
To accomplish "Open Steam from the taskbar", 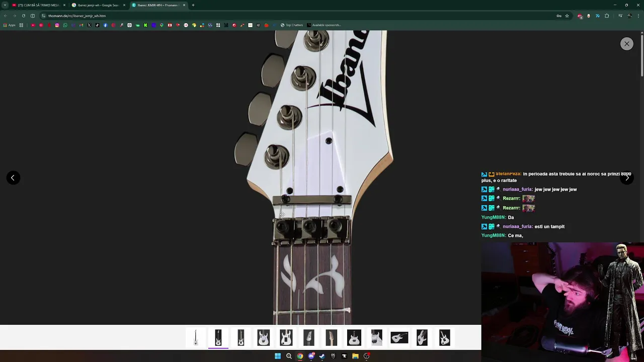I will [x=322, y=356].
